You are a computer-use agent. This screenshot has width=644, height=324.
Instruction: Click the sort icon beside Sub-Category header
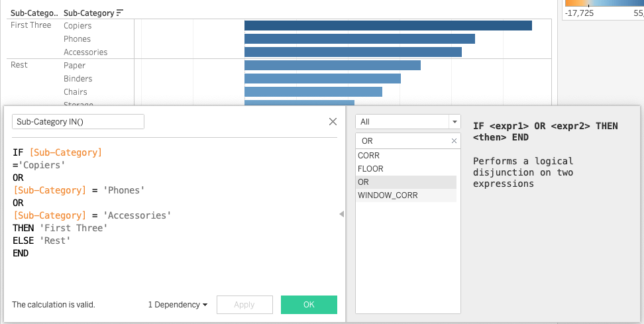pos(120,13)
